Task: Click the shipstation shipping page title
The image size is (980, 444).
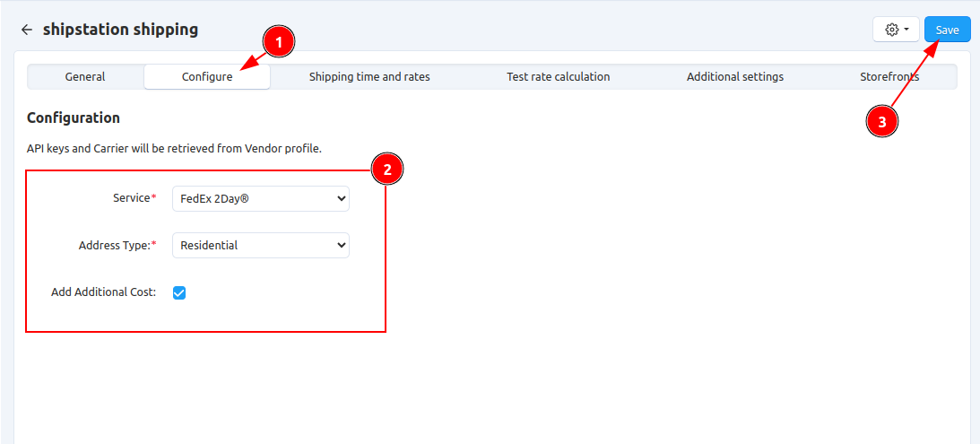Action: [120, 30]
